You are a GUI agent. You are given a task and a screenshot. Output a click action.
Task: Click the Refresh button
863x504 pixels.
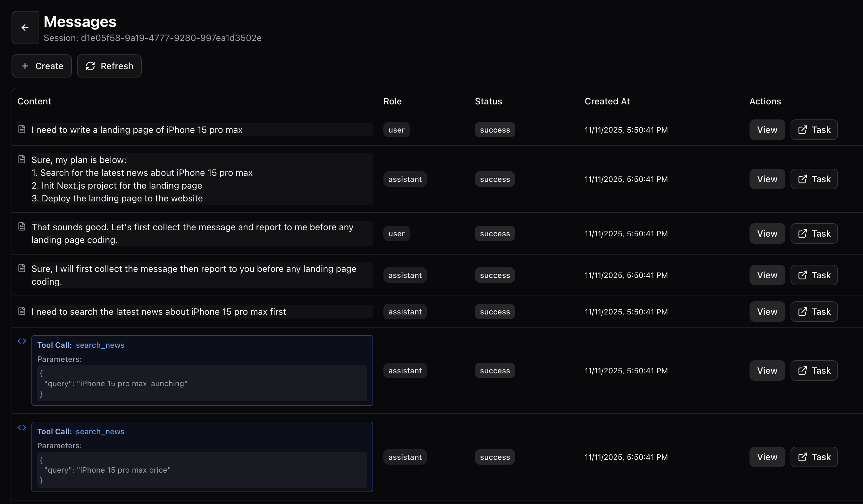point(109,66)
